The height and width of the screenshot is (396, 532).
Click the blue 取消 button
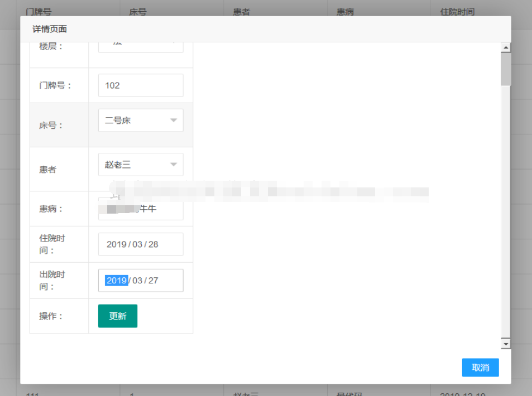pos(480,368)
